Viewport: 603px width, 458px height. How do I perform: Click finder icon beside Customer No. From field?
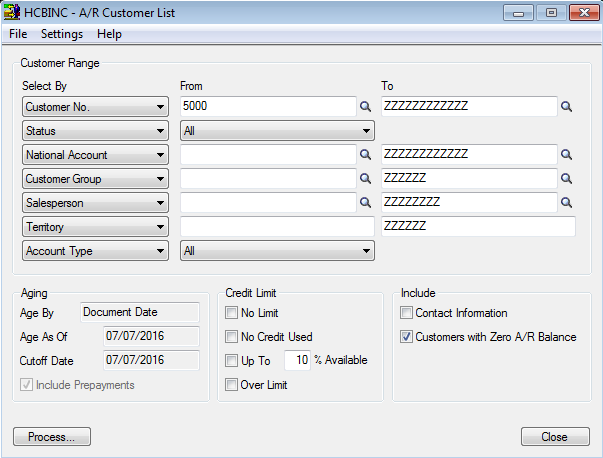[x=365, y=107]
